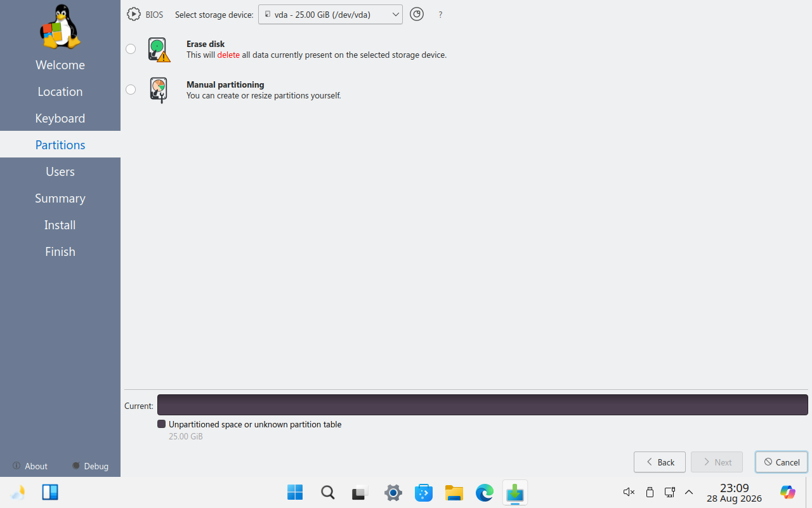Open taskbar Search
This screenshot has width=812, height=508.
tap(327, 492)
